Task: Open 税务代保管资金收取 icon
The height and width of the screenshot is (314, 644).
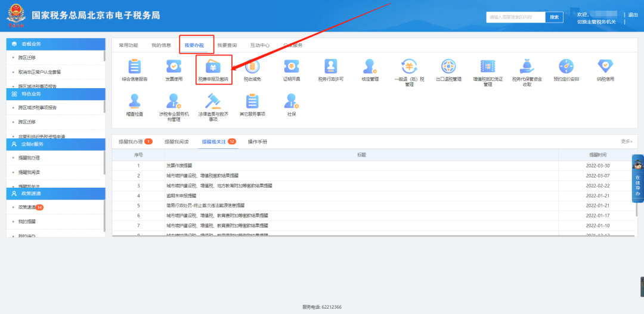Action: (x=527, y=66)
